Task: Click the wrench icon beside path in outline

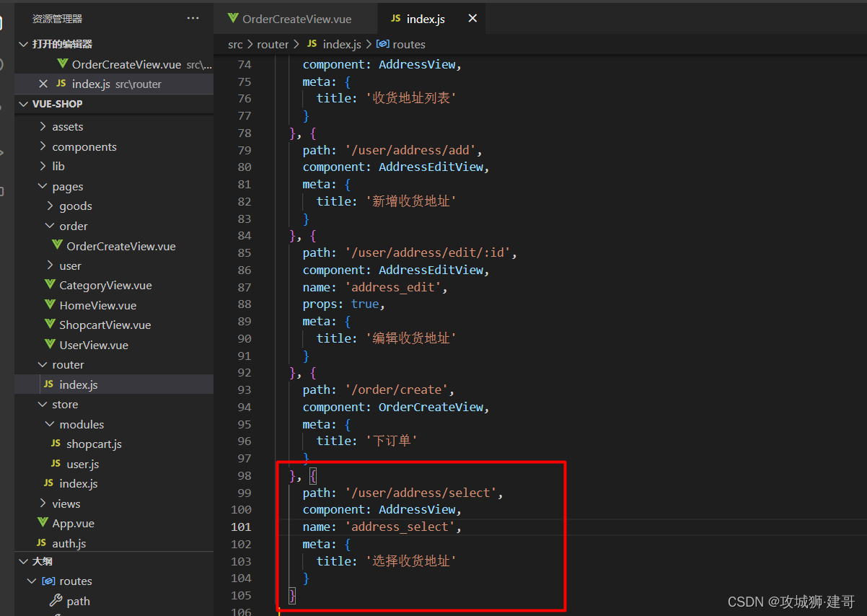Action: [x=56, y=601]
